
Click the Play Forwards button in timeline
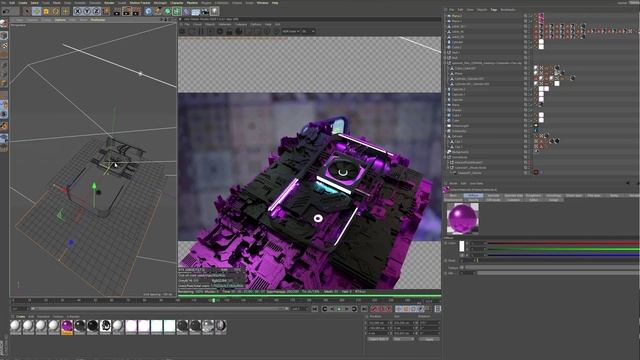coord(339,309)
